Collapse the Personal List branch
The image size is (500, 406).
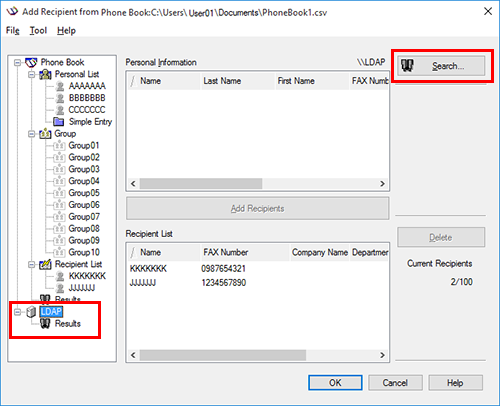(x=32, y=74)
